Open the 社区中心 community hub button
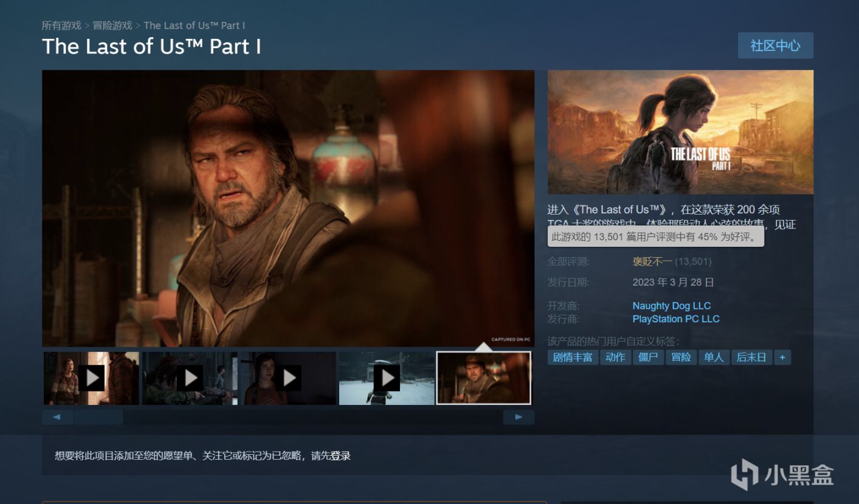The width and height of the screenshot is (859, 504). coord(775,46)
